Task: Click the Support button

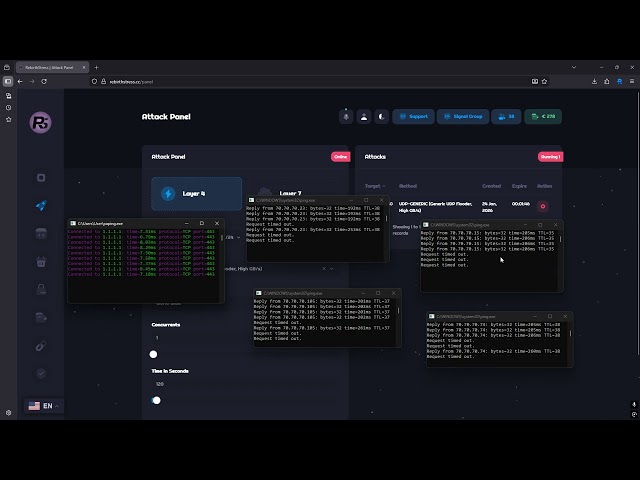Action: [x=413, y=117]
